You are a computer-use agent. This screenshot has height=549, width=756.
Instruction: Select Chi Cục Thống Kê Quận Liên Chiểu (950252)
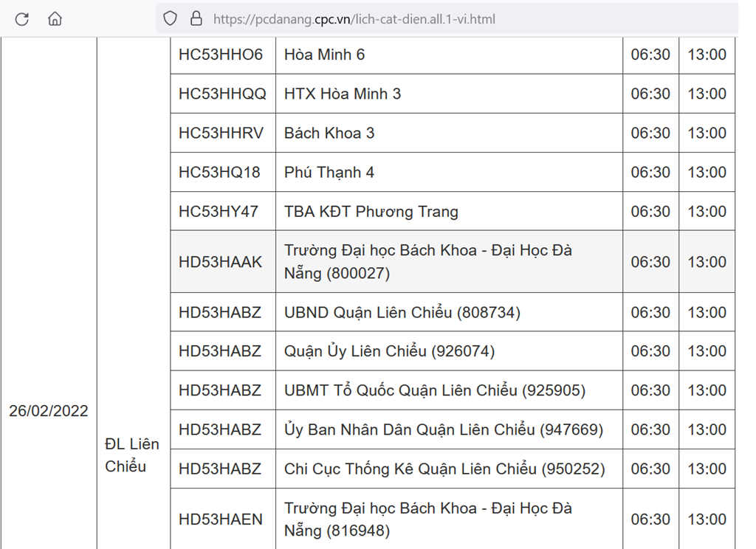point(444,469)
